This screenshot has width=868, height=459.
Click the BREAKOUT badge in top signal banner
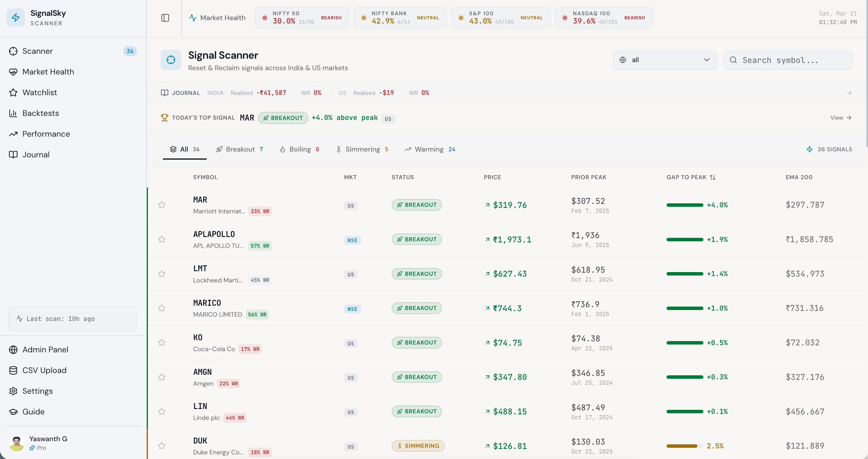pyautogui.click(x=283, y=118)
